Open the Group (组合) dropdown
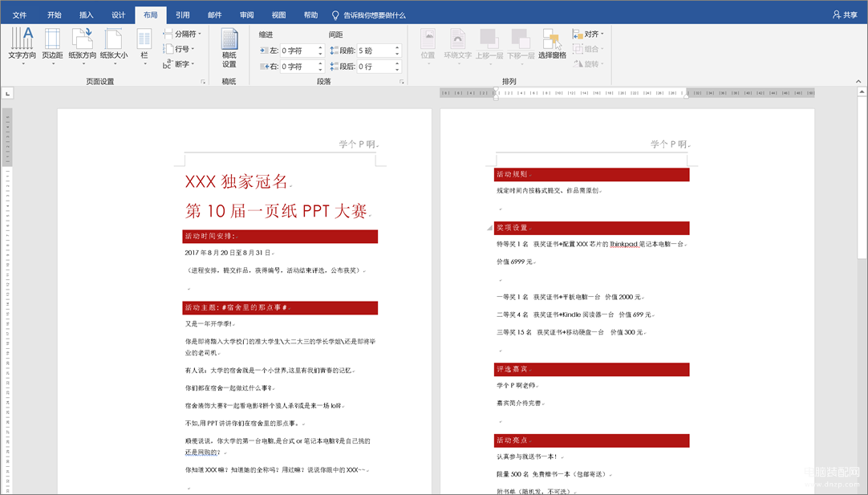 click(x=588, y=49)
